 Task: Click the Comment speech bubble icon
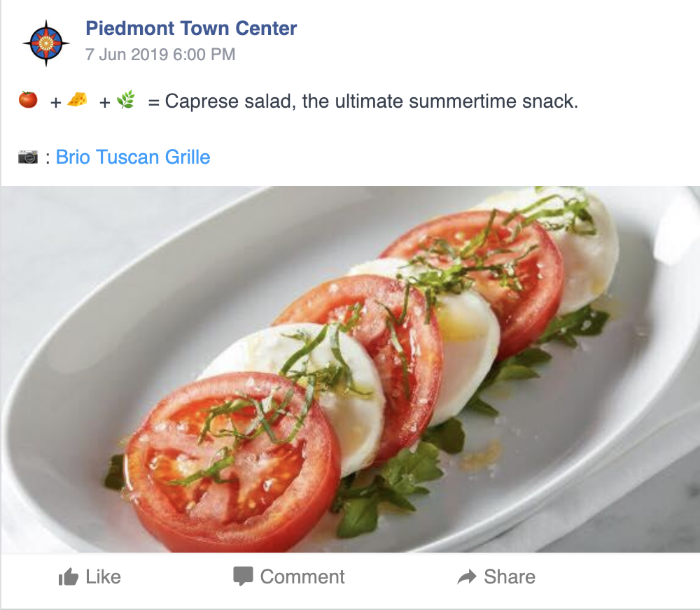click(x=243, y=576)
